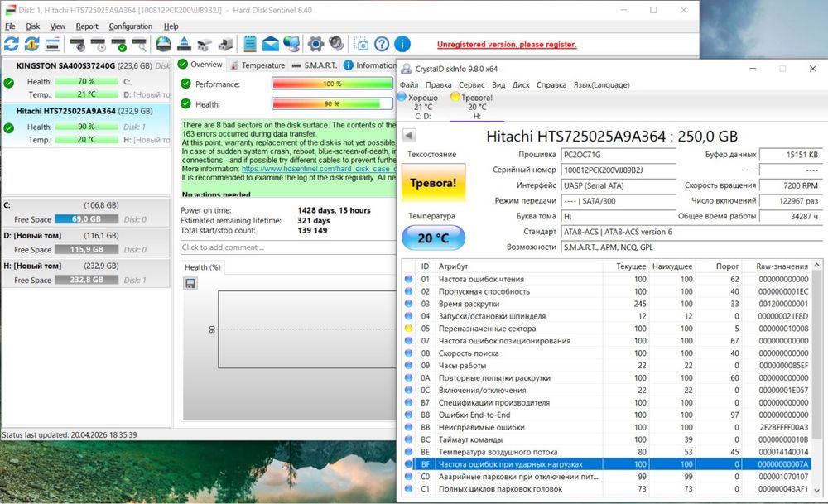Click the disk with green checkmark icon

coord(118,45)
